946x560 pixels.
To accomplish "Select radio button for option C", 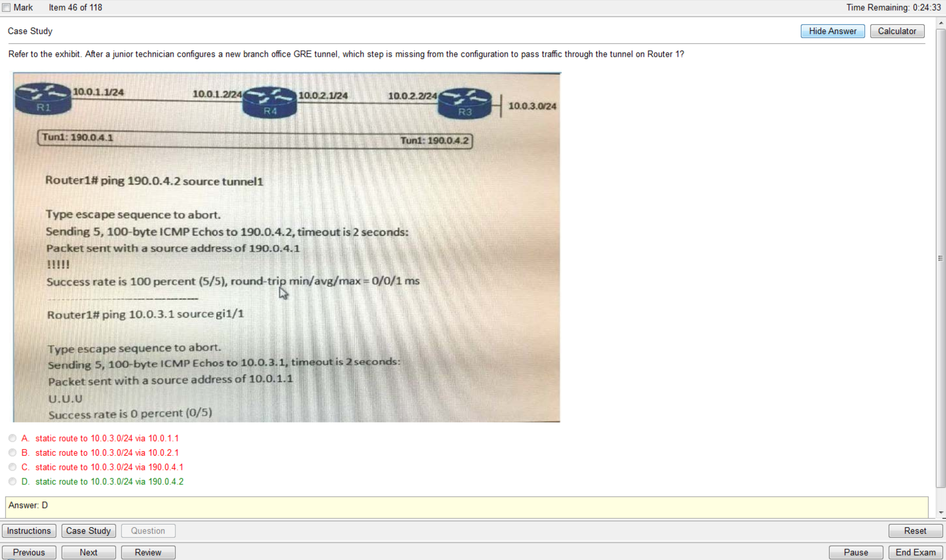I will pyautogui.click(x=12, y=467).
